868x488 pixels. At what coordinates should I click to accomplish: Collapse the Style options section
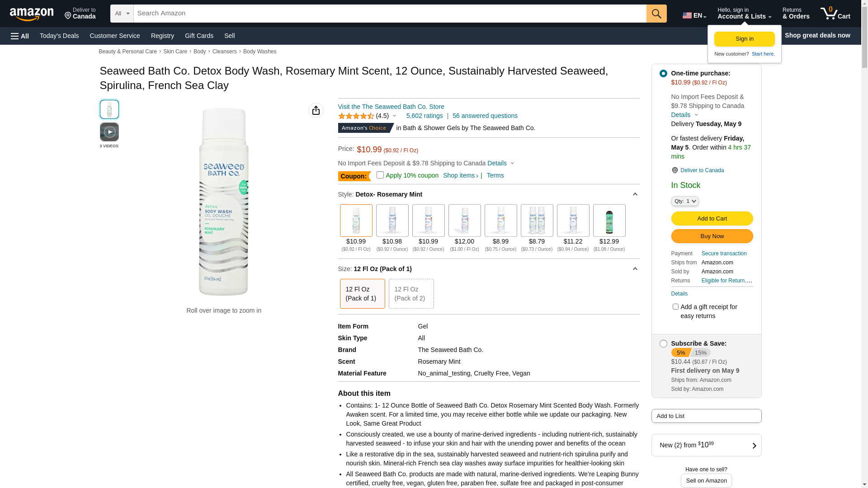(635, 194)
